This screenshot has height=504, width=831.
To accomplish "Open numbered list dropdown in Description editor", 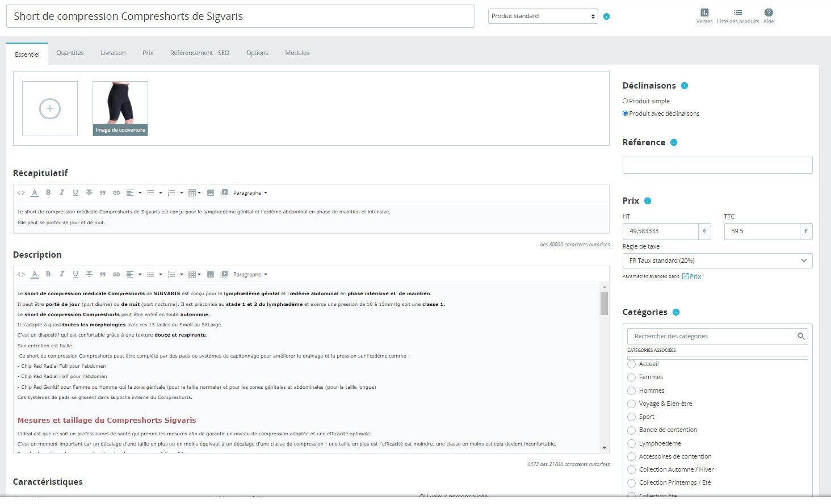I will (x=175, y=274).
